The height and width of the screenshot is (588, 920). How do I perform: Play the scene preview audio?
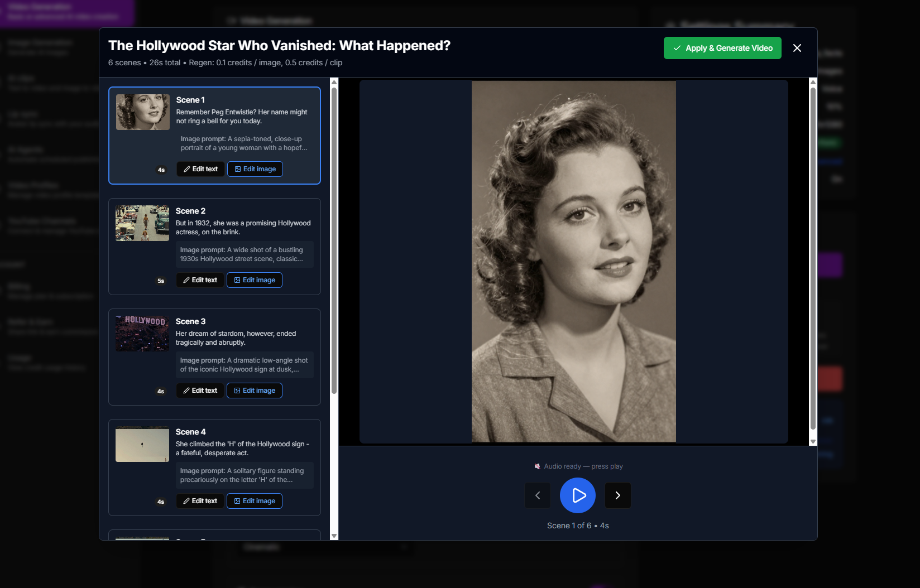[x=578, y=495]
